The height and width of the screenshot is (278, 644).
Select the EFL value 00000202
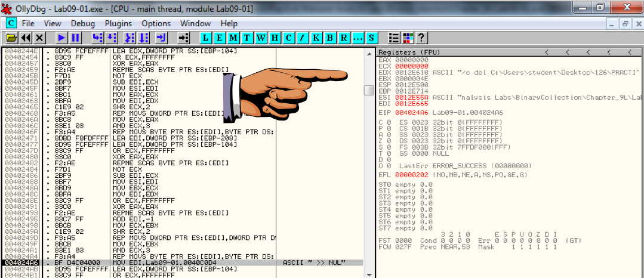click(x=412, y=175)
